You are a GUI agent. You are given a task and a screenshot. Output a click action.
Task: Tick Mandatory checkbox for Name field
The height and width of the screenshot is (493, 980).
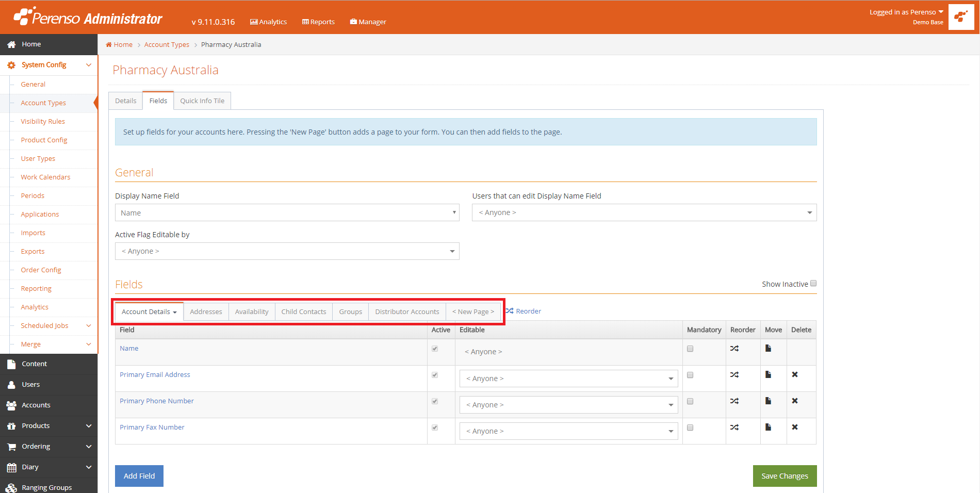click(690, 349)
